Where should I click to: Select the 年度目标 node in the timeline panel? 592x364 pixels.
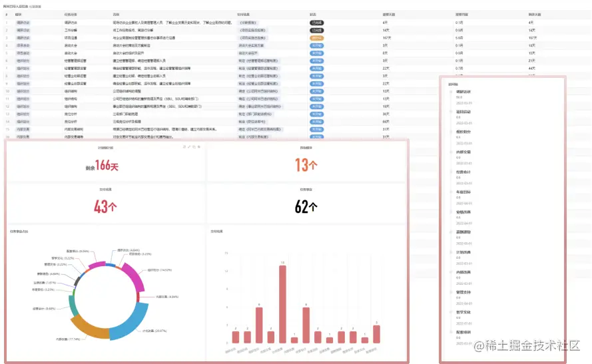point(463,192)
